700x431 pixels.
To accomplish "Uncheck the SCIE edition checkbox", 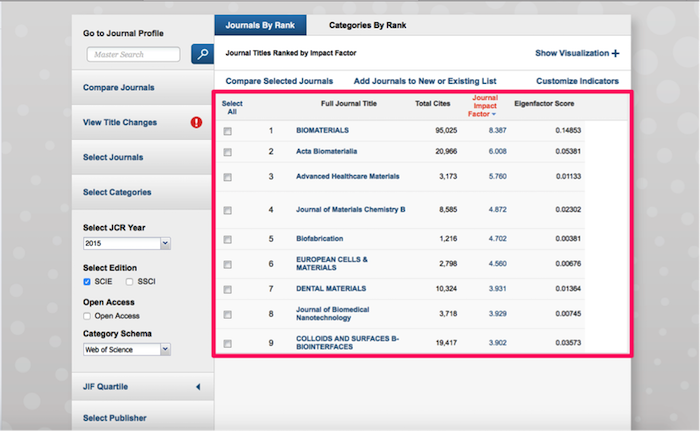I will [88, 282].
